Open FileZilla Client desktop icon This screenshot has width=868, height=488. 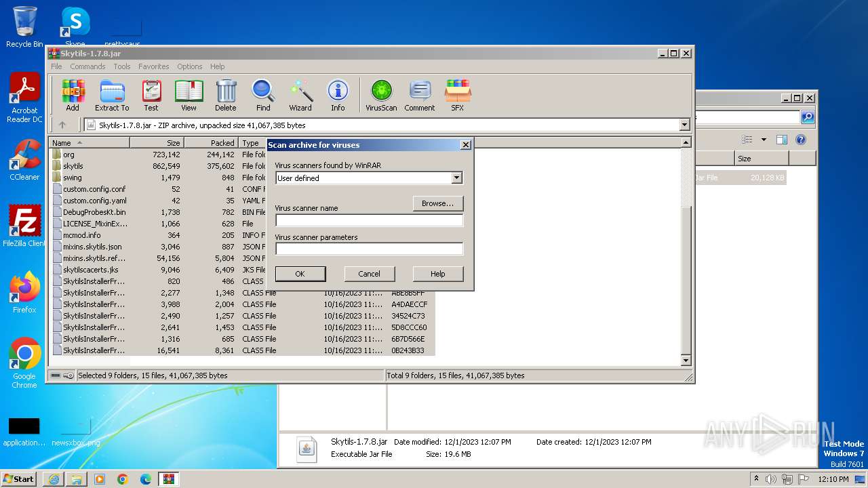point(24,226)
